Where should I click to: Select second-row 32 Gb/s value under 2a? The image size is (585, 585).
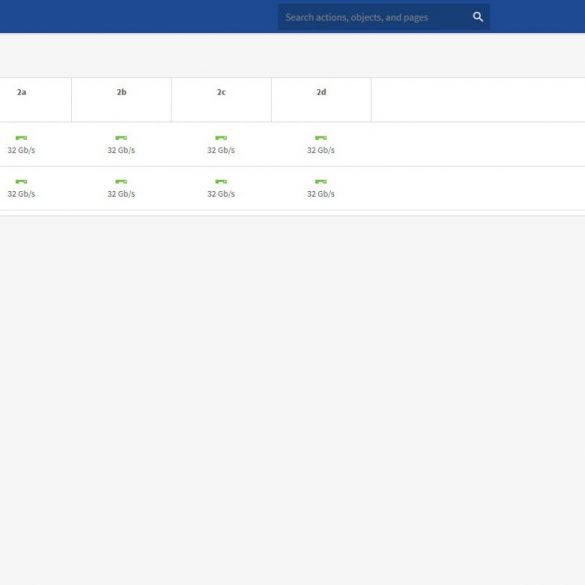click(21, 194)
